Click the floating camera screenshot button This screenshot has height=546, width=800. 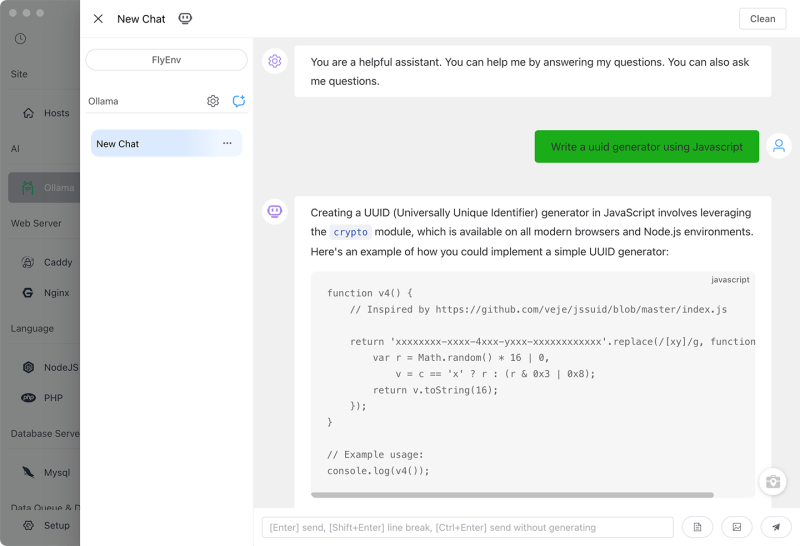coord(773,482)
